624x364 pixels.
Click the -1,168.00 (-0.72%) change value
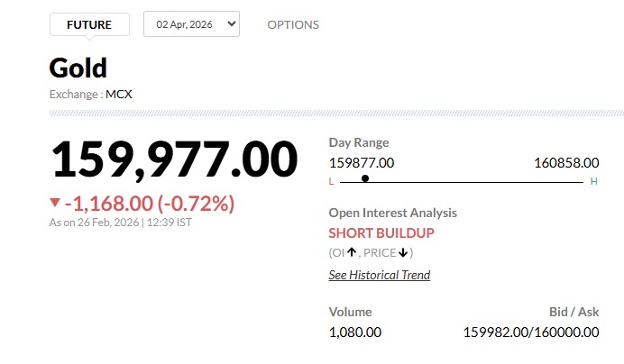coord(149,204)
